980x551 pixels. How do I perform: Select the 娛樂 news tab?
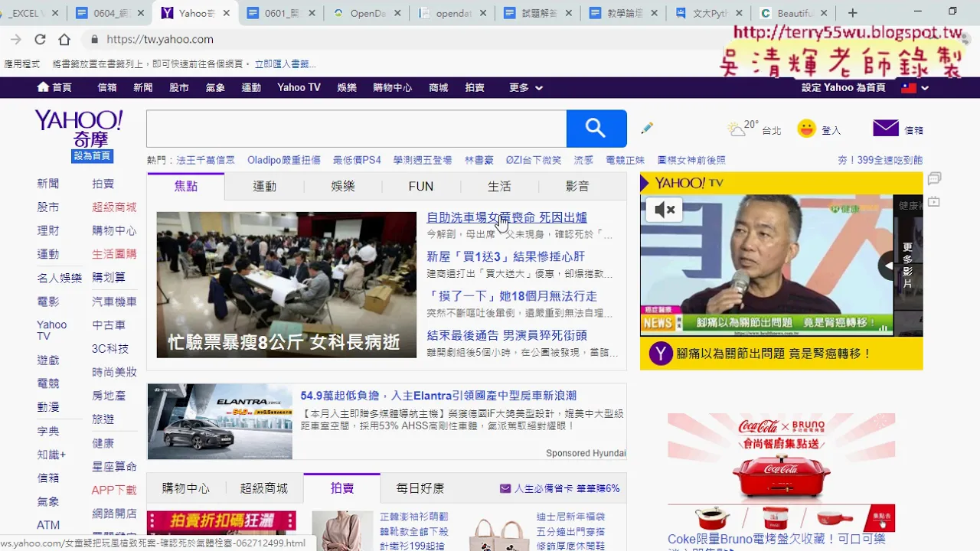coord(343,186)
